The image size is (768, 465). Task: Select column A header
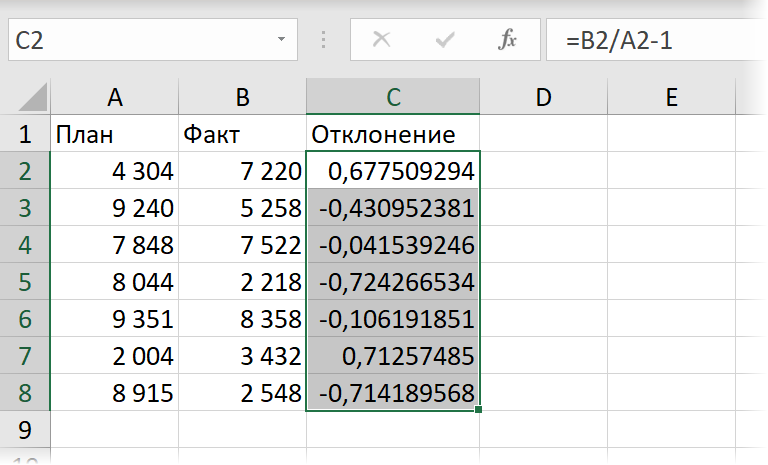coord(114,97)
